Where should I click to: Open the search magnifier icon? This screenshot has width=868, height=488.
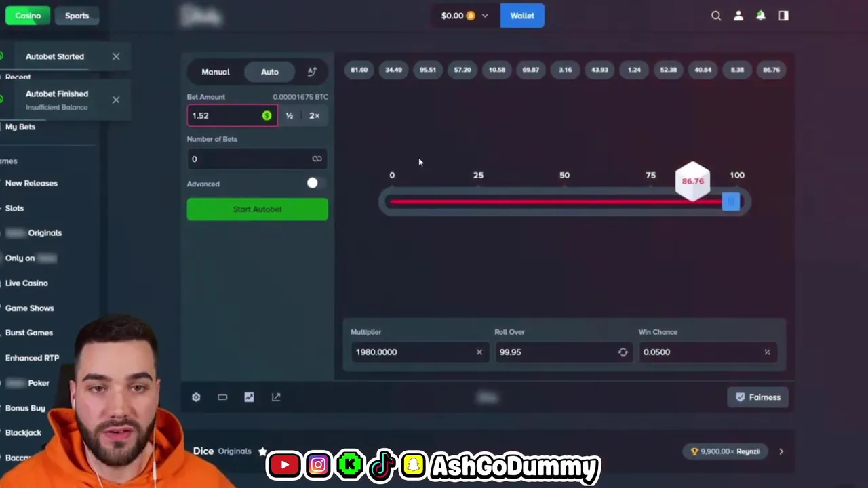tap(716, 16)
